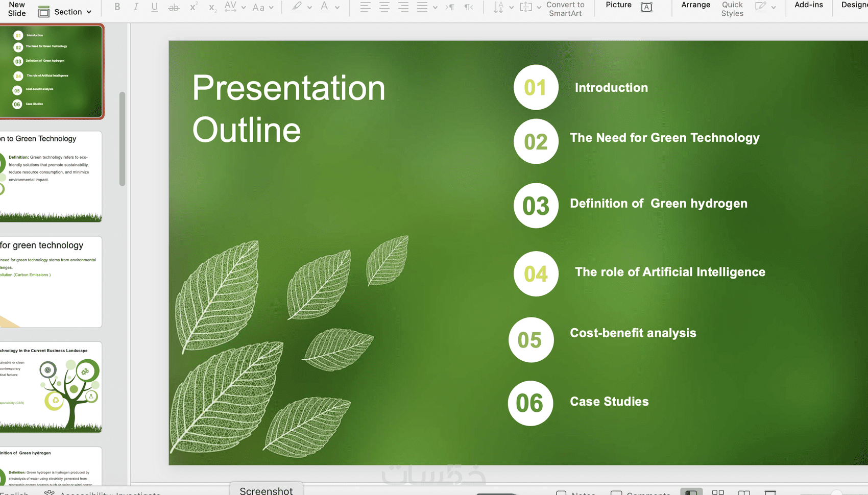Click the Presentation Outline title text
Viewport: 868px width, 495px height.
click(x=288, y=108)
